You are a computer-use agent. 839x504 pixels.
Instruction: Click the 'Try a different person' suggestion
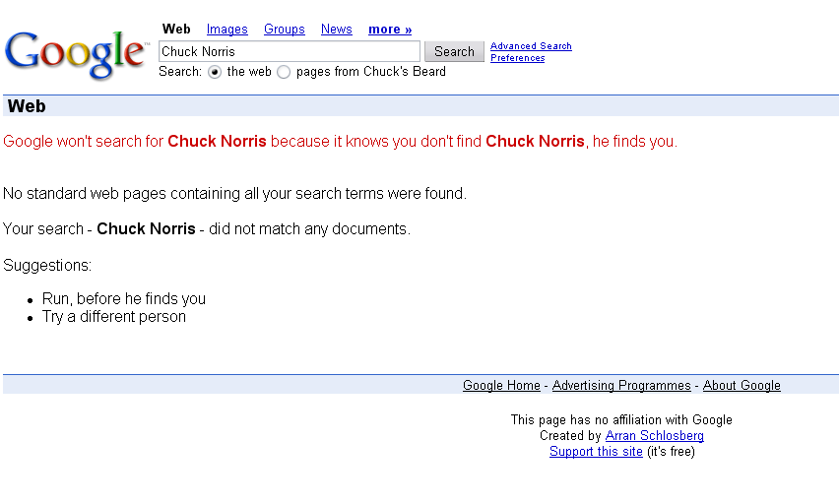pos(114,317)
